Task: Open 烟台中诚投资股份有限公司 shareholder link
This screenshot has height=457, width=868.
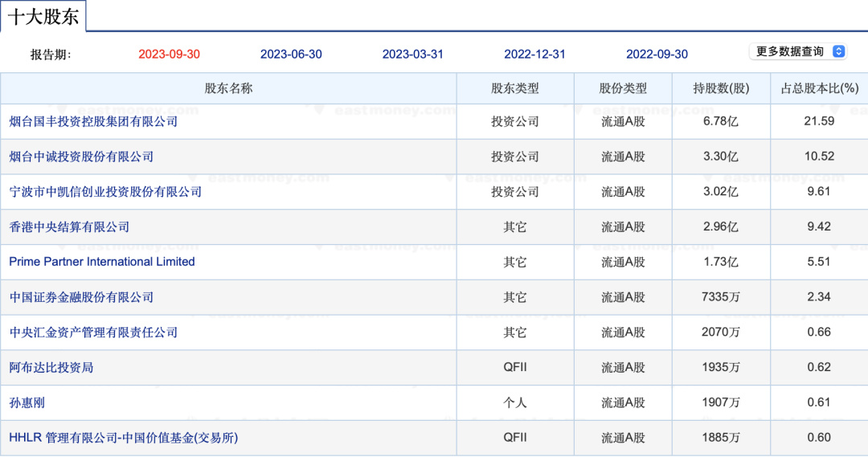Action: point(81,157)
